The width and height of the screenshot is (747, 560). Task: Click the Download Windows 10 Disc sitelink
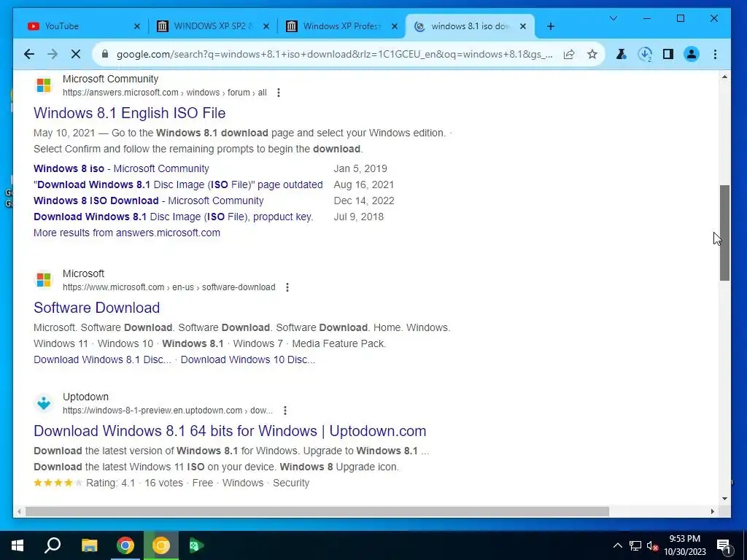point(248,359)
